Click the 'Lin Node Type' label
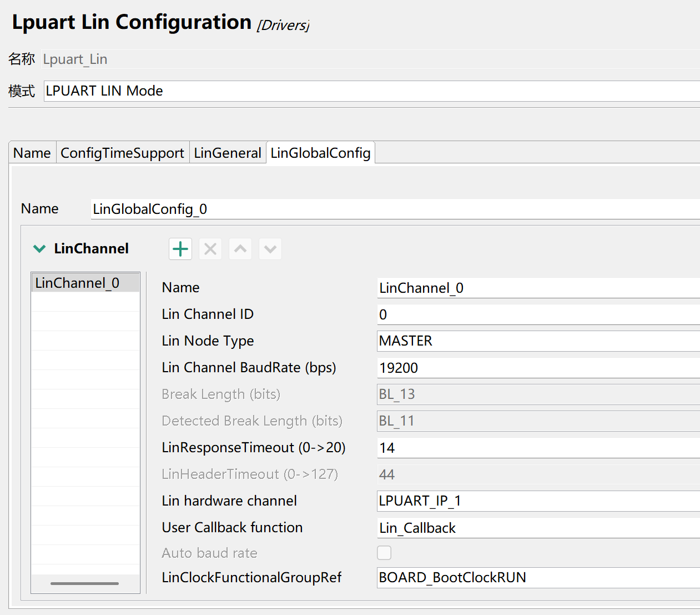 click(x=208, y=341)
